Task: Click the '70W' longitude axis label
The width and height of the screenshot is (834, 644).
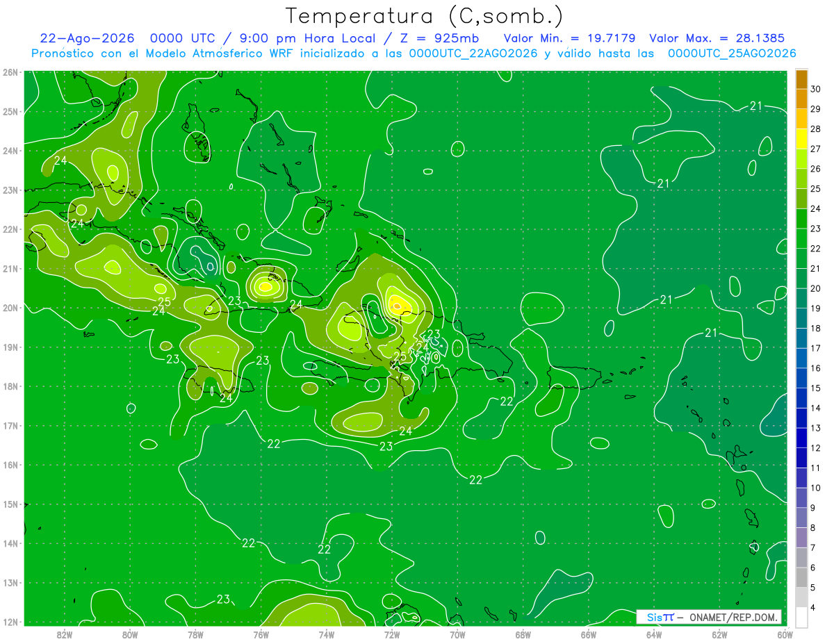Action: (x=457, y=634)
